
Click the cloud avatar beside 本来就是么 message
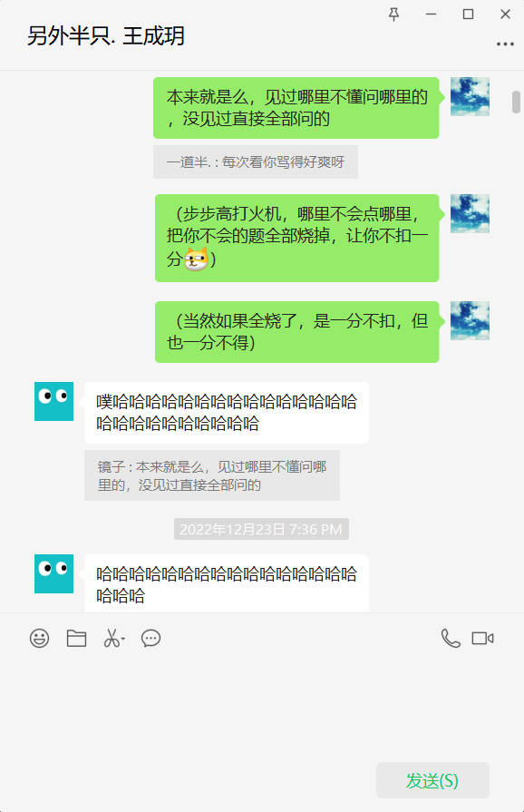pos(470,96)
